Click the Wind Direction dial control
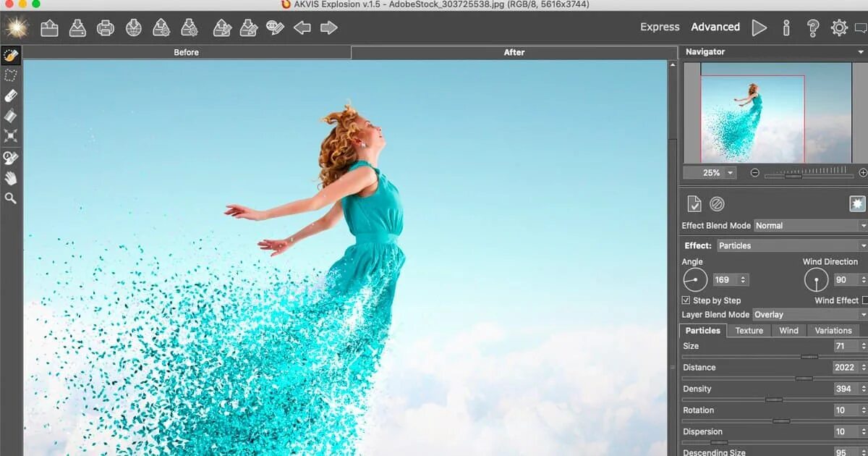The width and height of the screenshot is (868, 456). pyautogui.click(x=816, y=279)
